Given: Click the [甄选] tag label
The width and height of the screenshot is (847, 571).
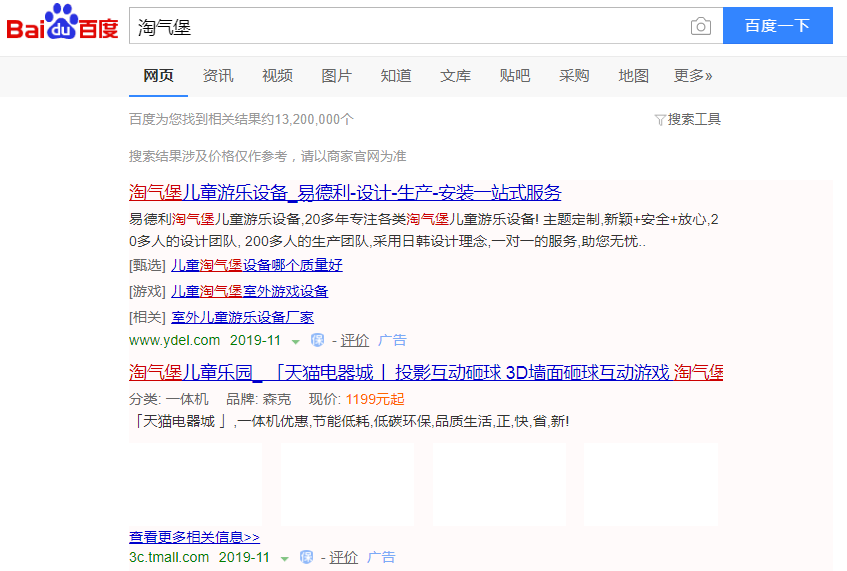Looking at the screenshot, I should [x=147, y=265].
